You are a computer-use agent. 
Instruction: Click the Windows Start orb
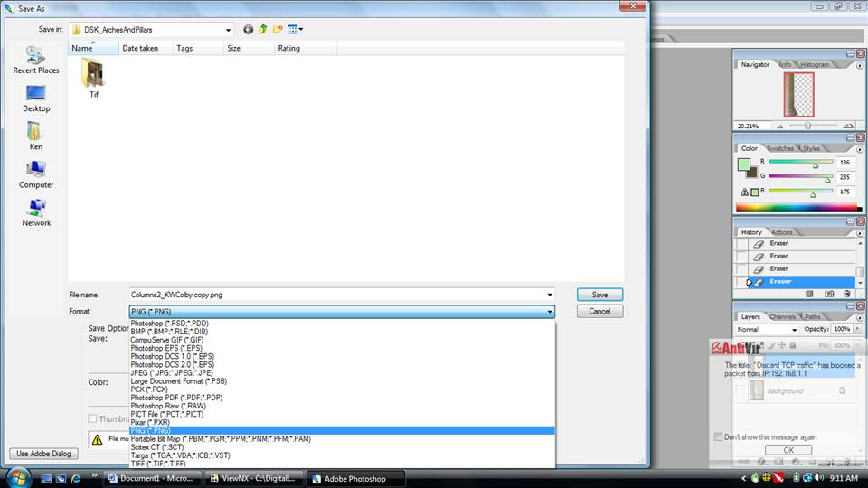click(18, 477)
